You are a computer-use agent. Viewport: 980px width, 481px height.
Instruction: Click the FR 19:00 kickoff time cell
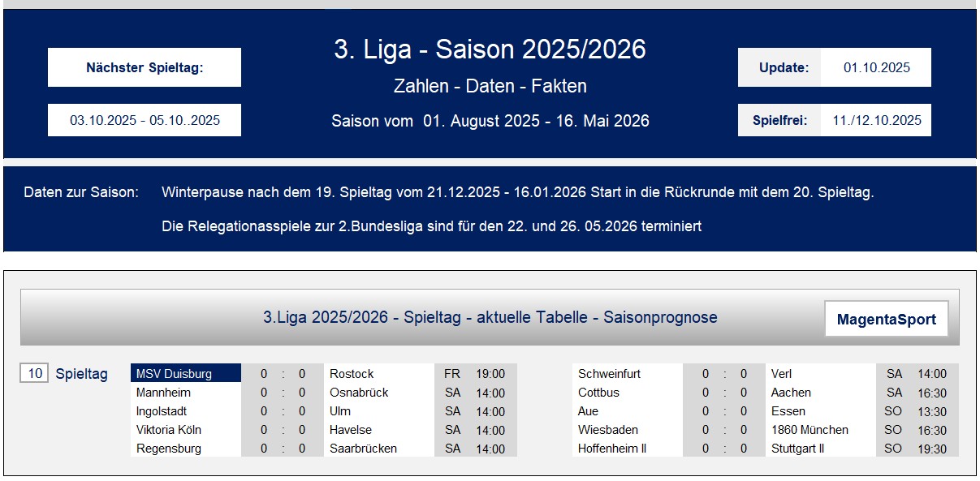pos(476,373)
